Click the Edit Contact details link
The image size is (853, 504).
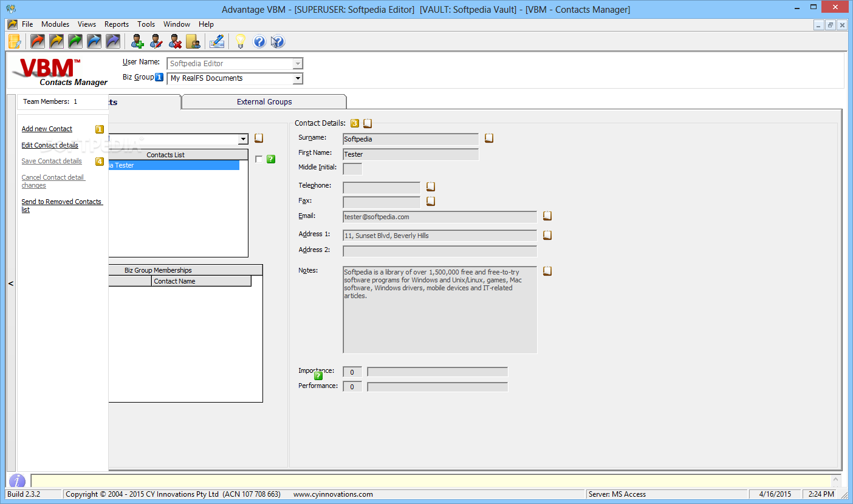(50, 145)
